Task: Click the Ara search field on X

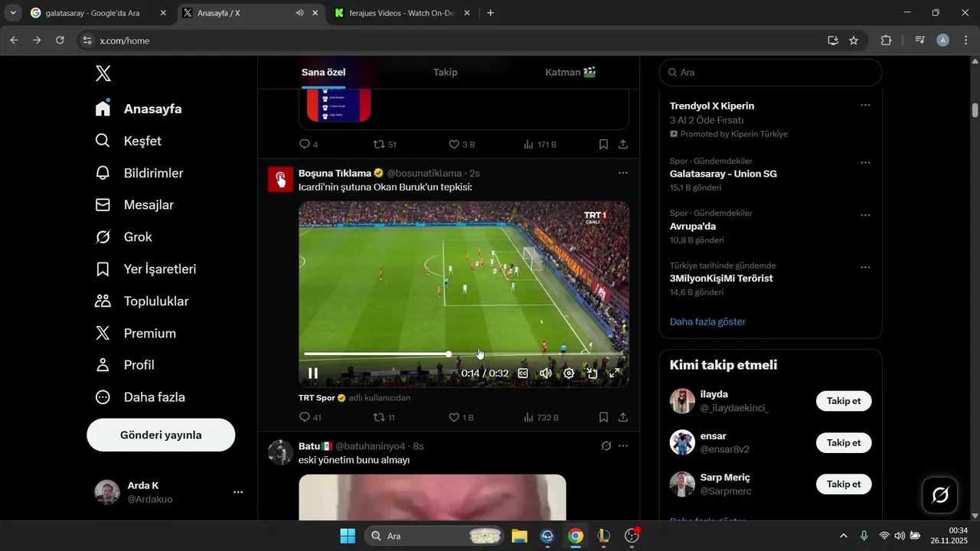Action: point(771,72)
